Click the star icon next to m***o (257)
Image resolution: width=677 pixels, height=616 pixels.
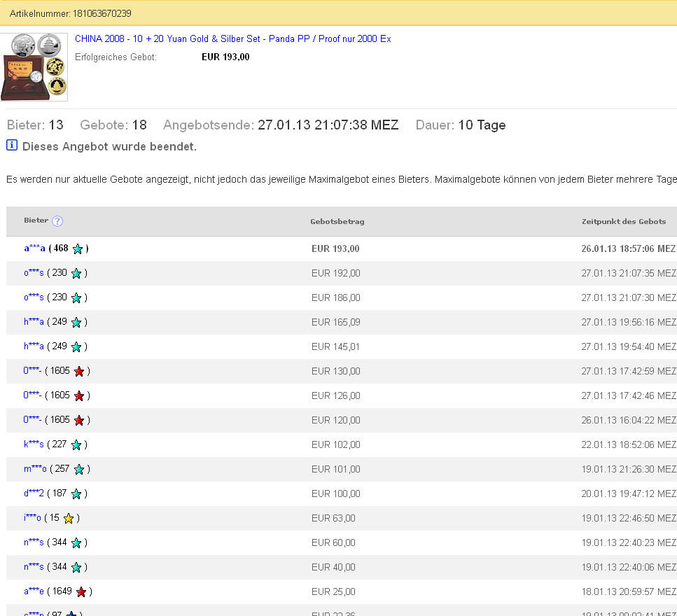[79, 469]
